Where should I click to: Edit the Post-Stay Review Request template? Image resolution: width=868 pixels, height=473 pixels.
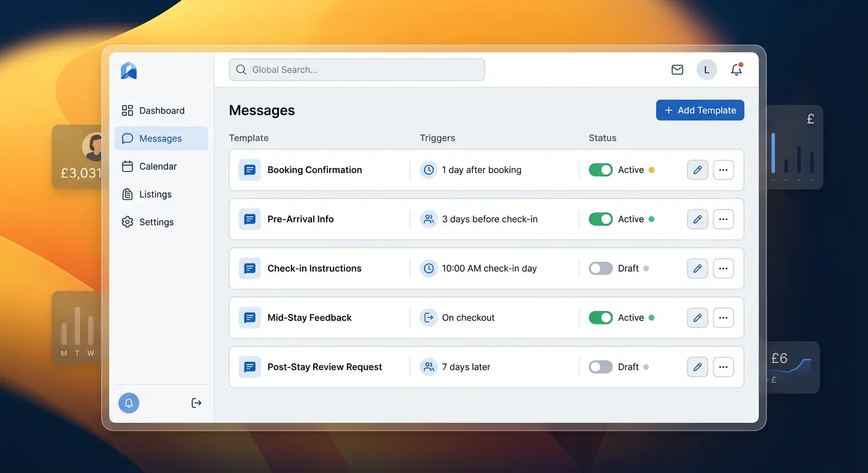(x=697, y=367)
